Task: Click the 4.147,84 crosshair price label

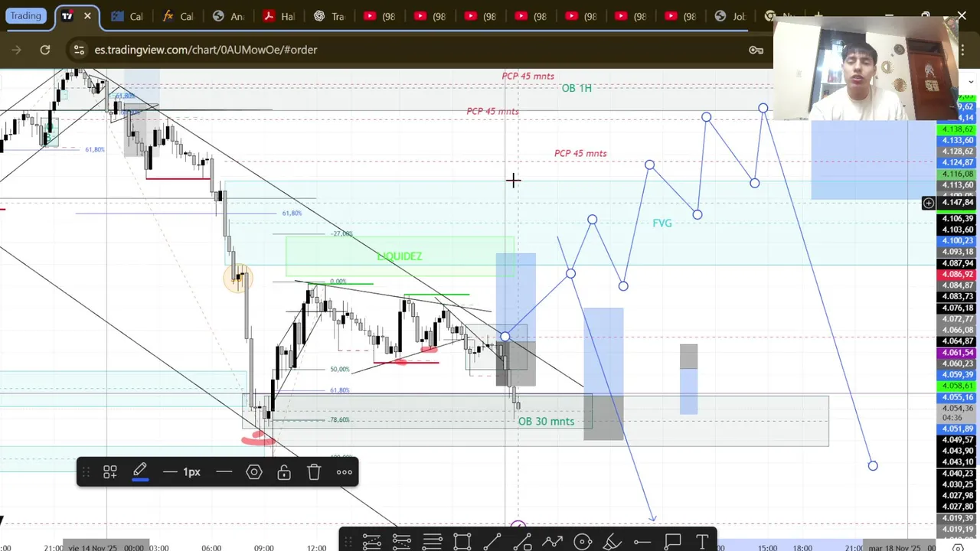Action: 957,203
